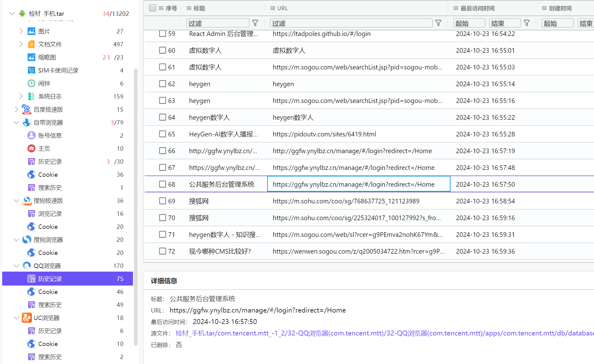Image resolution: width=594 pixels, height=364 pixels.
Task: Select 历史记录 under UC浏览器
Action: click(68, 331)
